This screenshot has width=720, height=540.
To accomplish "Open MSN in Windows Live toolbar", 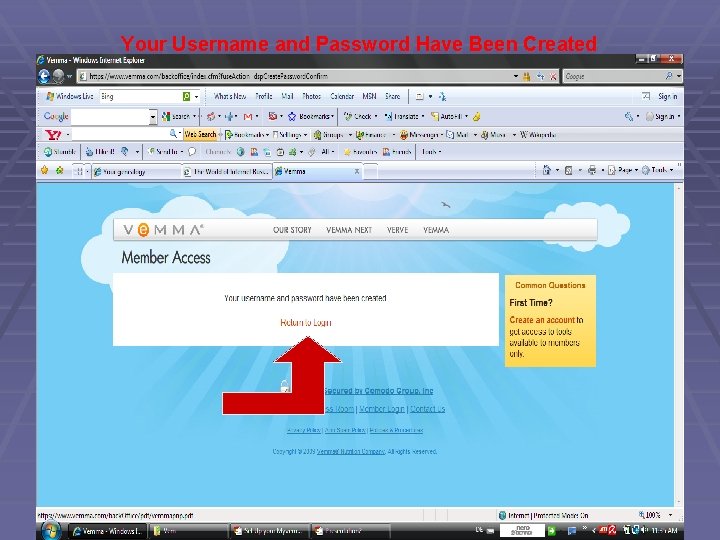I will (x=369, y=96).
